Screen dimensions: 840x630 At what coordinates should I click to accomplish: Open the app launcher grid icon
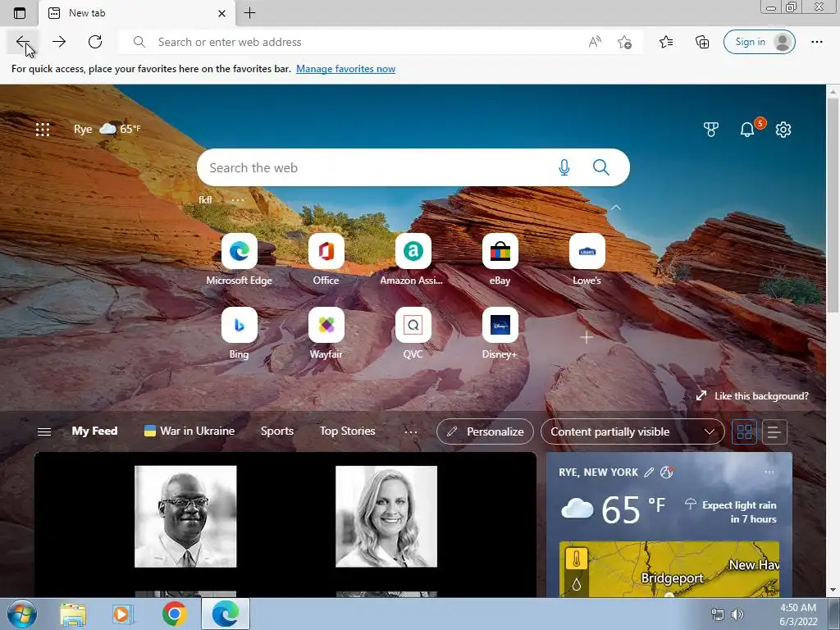pyautogui.click(x=43, y=129)
